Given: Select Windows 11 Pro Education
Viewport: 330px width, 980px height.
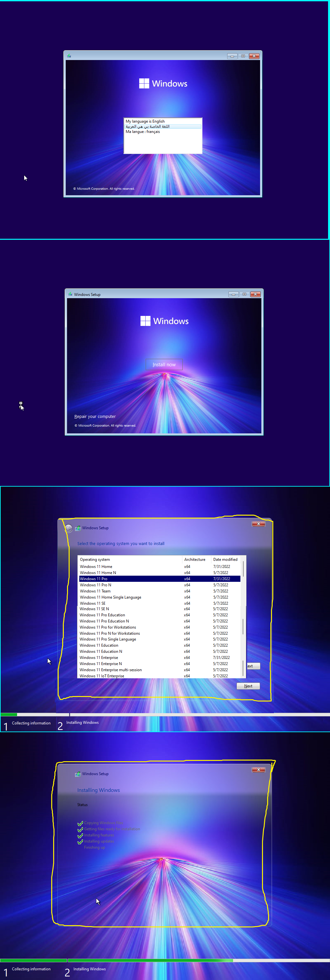Looking at the screenshot, I should coord(160,615).
